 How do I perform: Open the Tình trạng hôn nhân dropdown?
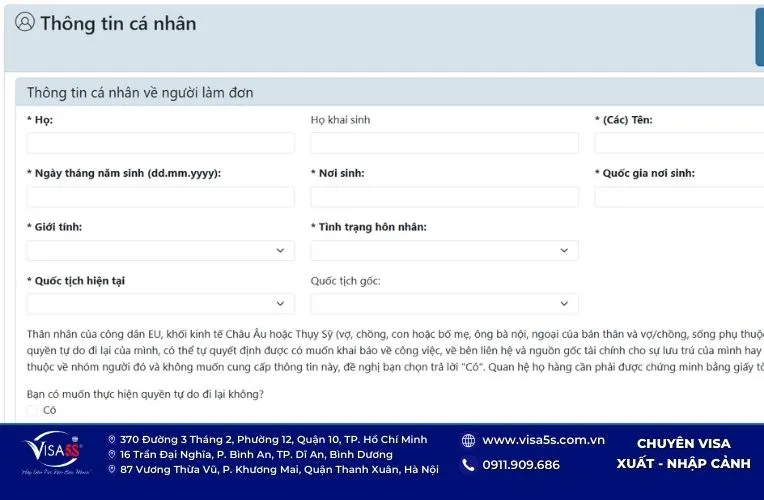click(x=444, y=250)
